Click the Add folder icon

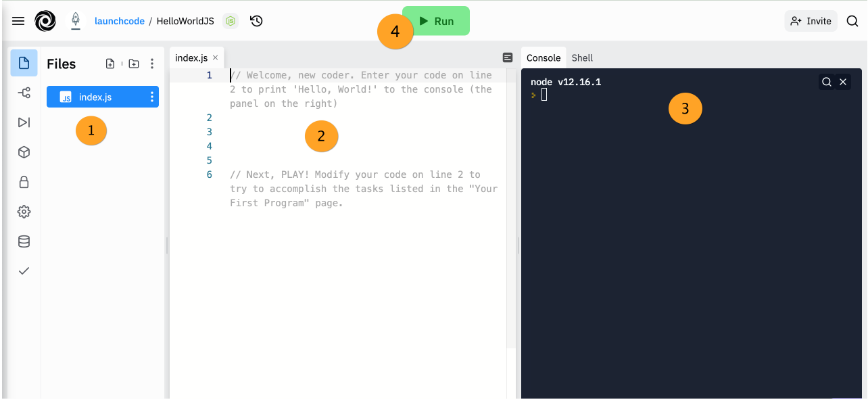(x=134, y=64)
